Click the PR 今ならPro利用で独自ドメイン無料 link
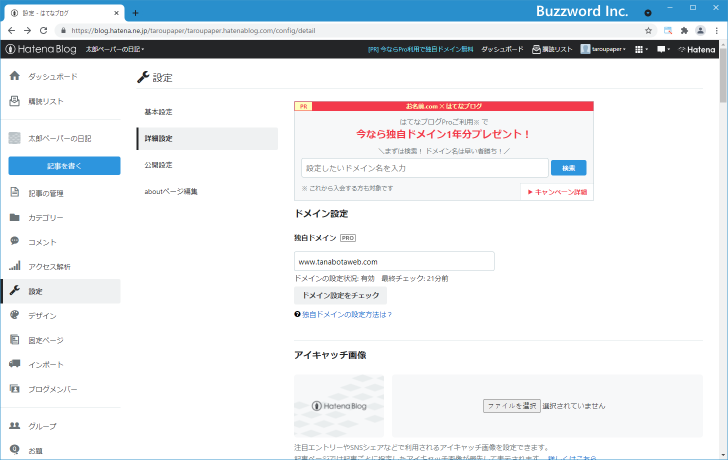This screenshot has height=460, width=728. 421,49
